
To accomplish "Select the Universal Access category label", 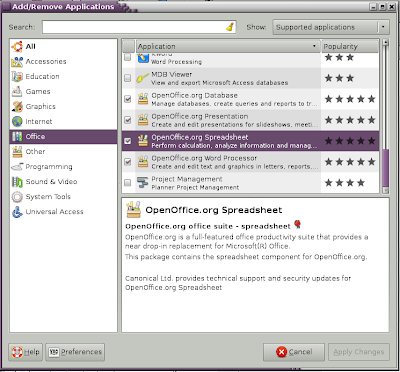I will point(54,212).
